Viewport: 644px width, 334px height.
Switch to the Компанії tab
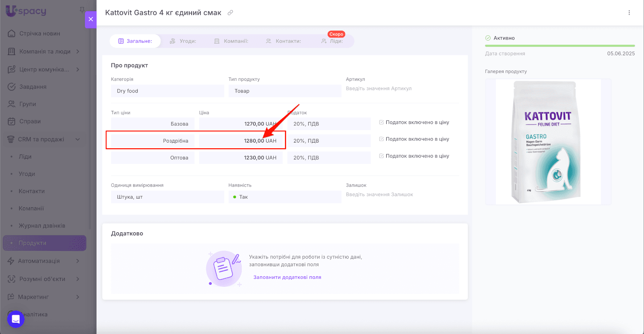coord(231,41)
